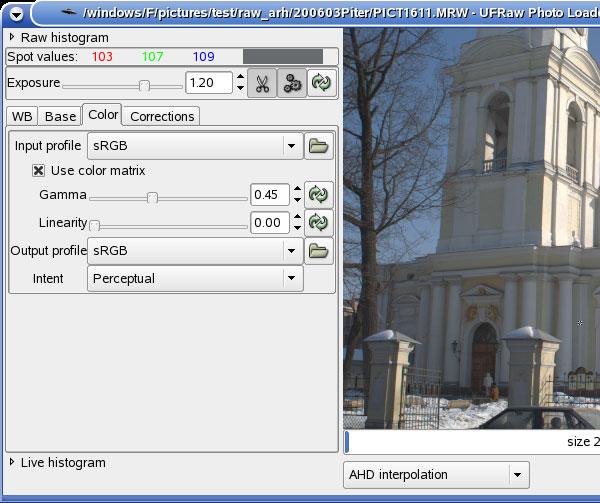Click the Spot values label
Screen dimensions: 600x503
(x=42, y=57)
